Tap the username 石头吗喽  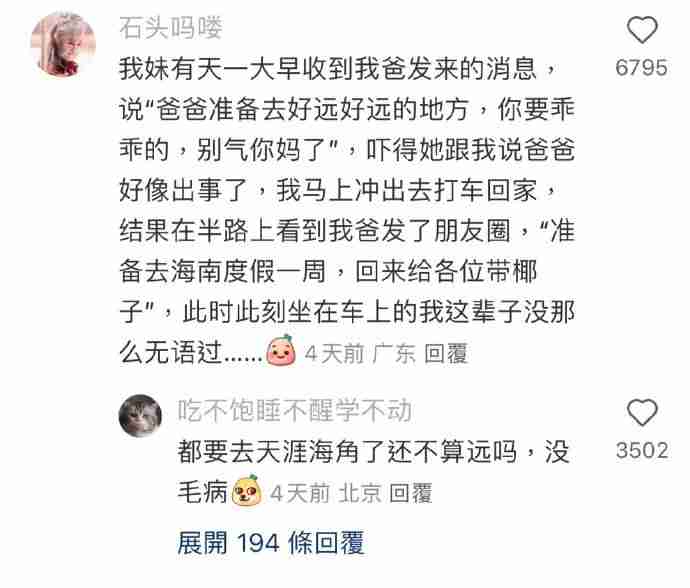coord(171,28)
